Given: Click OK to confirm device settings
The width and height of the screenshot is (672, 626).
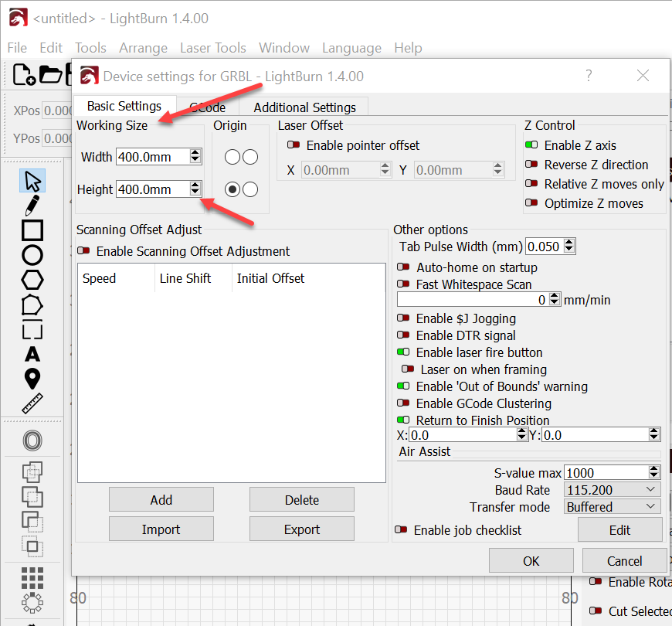Looking at the screenshot, I should pos(531,560).
